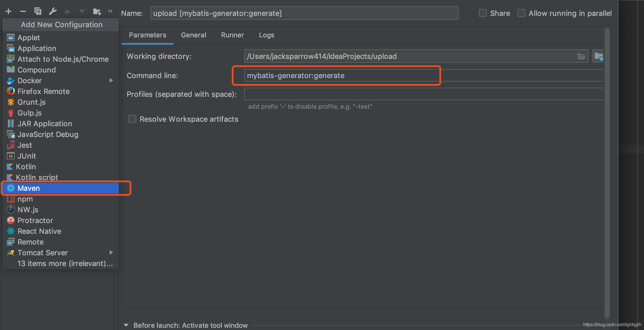Enable the Share checkbox

[483, 13]
